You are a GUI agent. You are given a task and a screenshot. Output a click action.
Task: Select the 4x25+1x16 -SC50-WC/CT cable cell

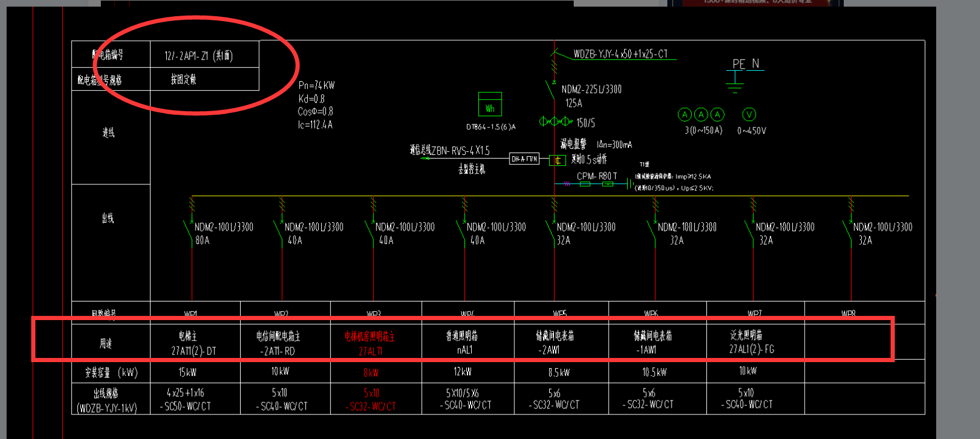coord(195,399)
